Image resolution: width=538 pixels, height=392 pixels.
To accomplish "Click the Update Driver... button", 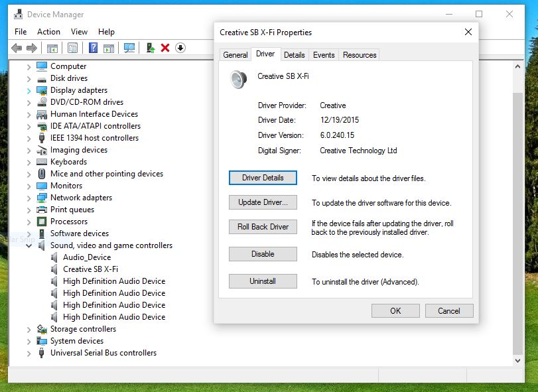I will pos(263,202).
